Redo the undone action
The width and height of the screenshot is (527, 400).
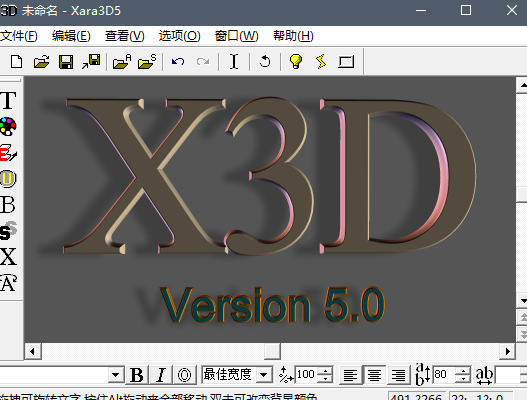coord(203,62)
